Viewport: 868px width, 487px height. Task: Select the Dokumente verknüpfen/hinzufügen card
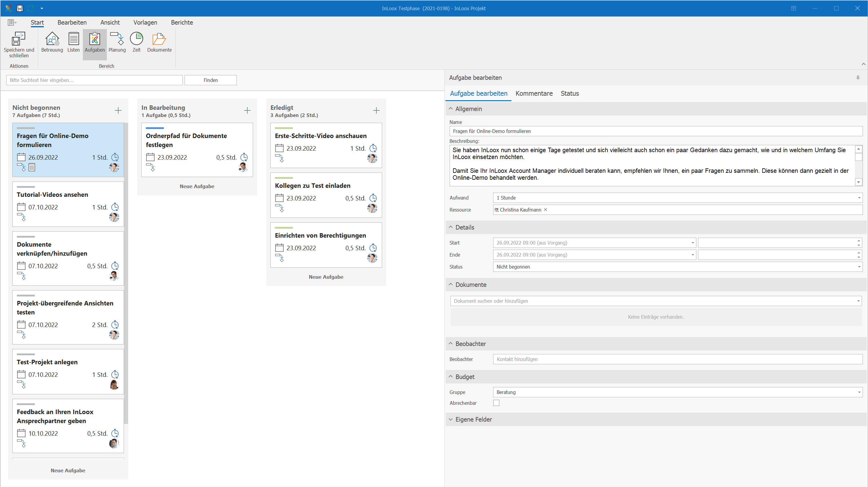pos(68,258)
